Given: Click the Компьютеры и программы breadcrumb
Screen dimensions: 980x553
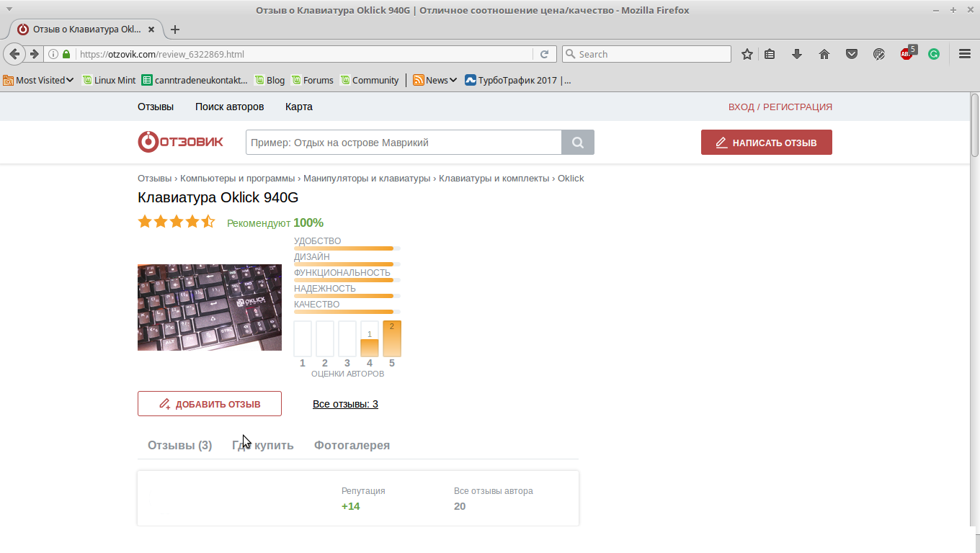Looking at the screenshot, I should [x=237, y=178].
